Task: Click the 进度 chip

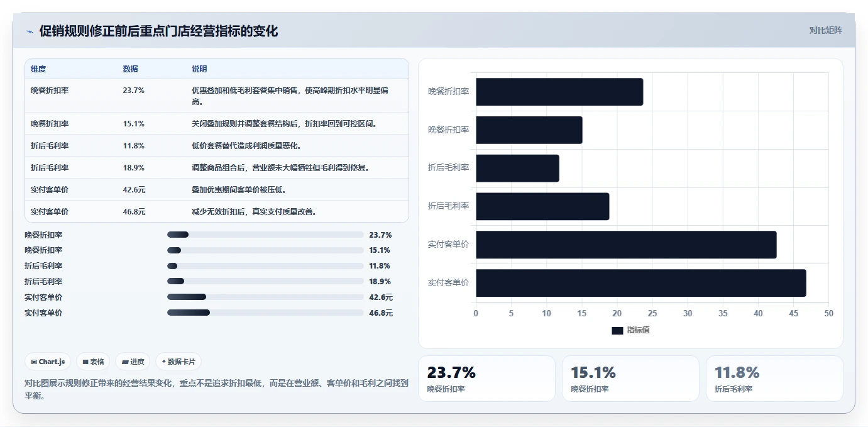Action: [x=133, y=362]
